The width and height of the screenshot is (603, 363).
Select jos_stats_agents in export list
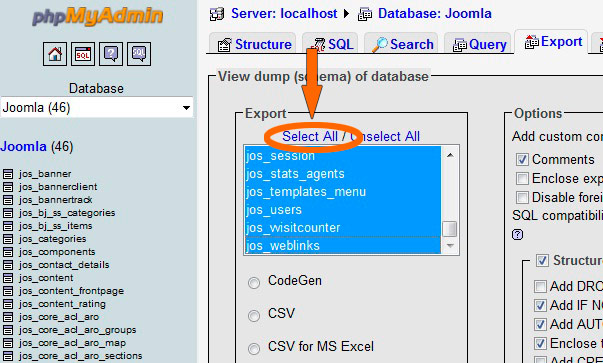click(343, 174)
